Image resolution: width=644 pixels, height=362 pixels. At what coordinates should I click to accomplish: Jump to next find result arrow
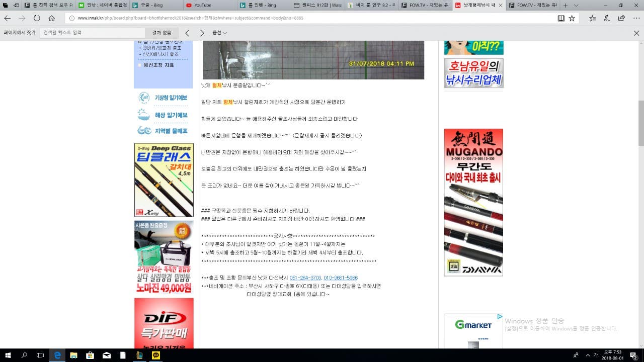point(202,33)
